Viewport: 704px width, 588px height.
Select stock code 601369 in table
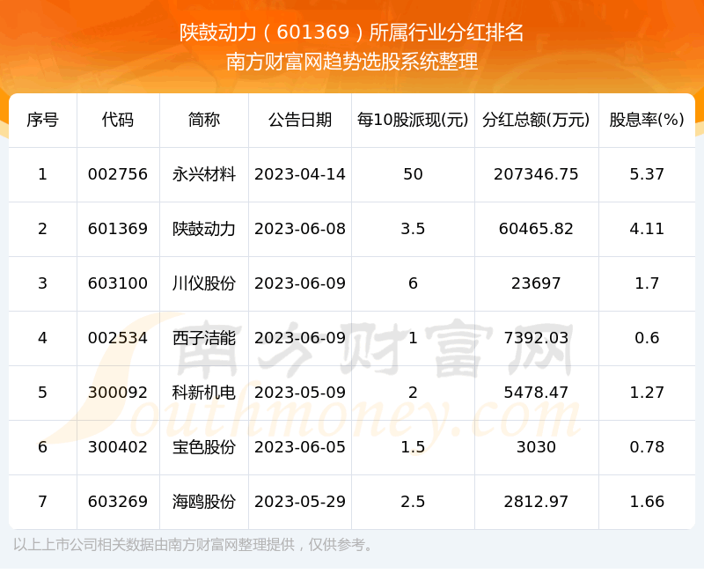click(118, 229)
